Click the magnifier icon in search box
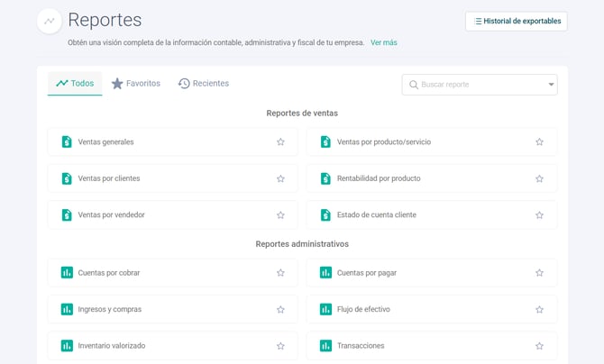This screenshot has width=604, height=364. coord(413,85)
